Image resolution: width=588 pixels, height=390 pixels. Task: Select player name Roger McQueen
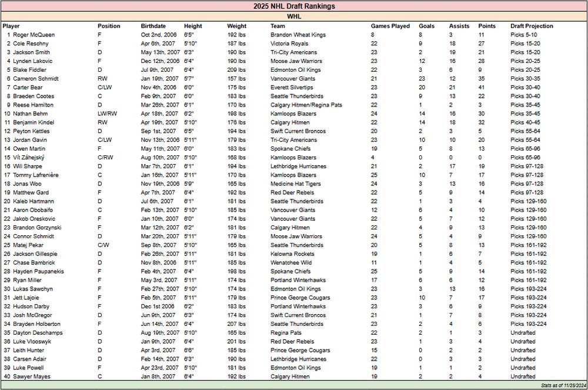tap(34, 35)
